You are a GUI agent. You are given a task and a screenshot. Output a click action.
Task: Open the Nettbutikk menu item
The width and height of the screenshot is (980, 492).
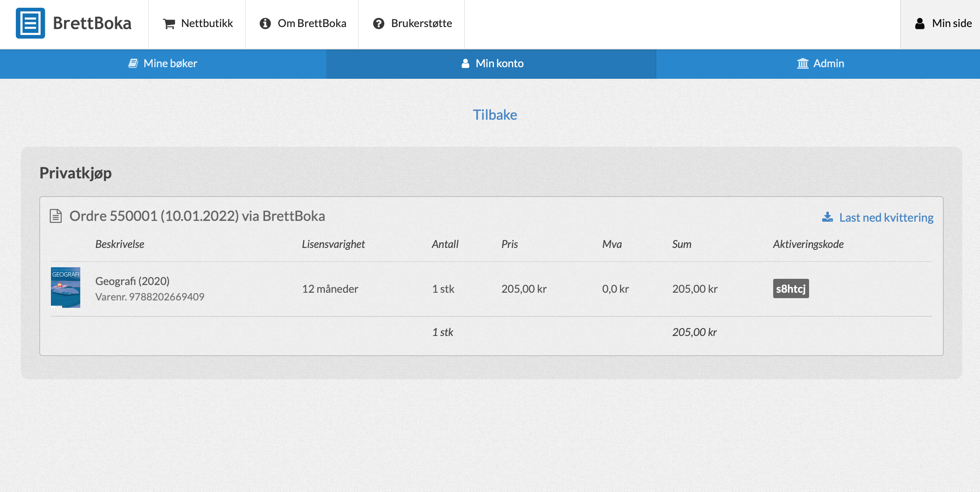tap(207, 24)
